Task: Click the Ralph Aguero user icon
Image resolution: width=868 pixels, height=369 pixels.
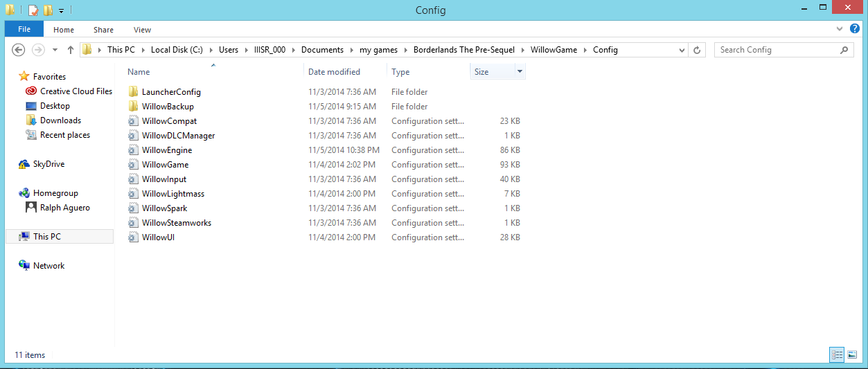Action: (31, 208)
